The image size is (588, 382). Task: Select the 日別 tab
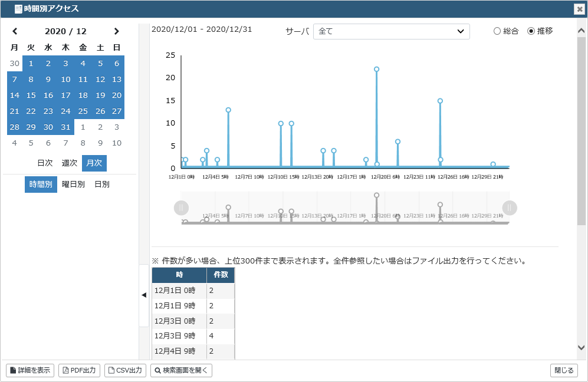click(x=102, y=185)
